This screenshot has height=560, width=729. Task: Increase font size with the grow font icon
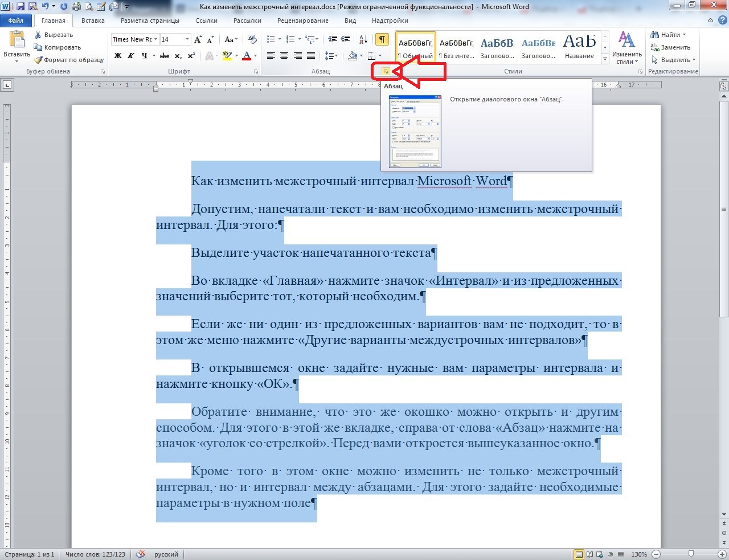198,39
